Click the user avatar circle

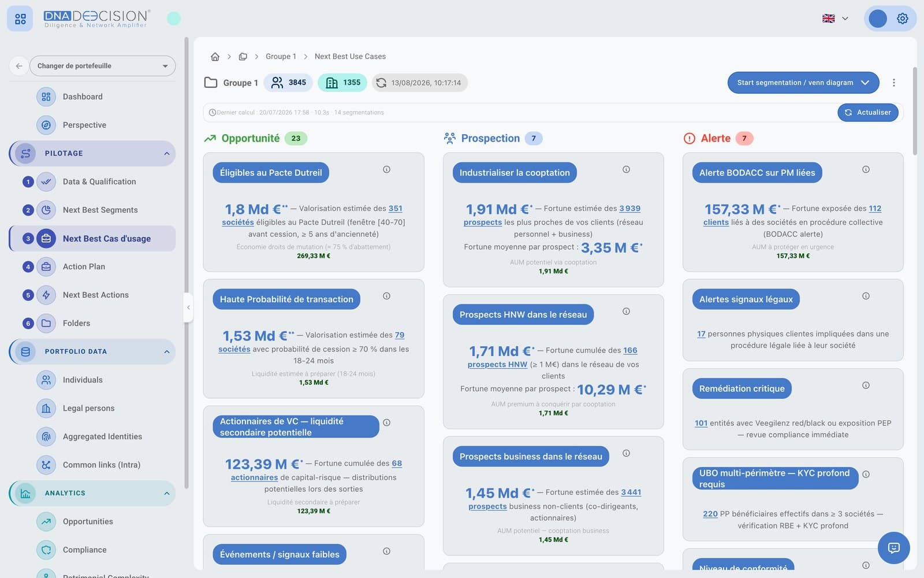(877, 18)
